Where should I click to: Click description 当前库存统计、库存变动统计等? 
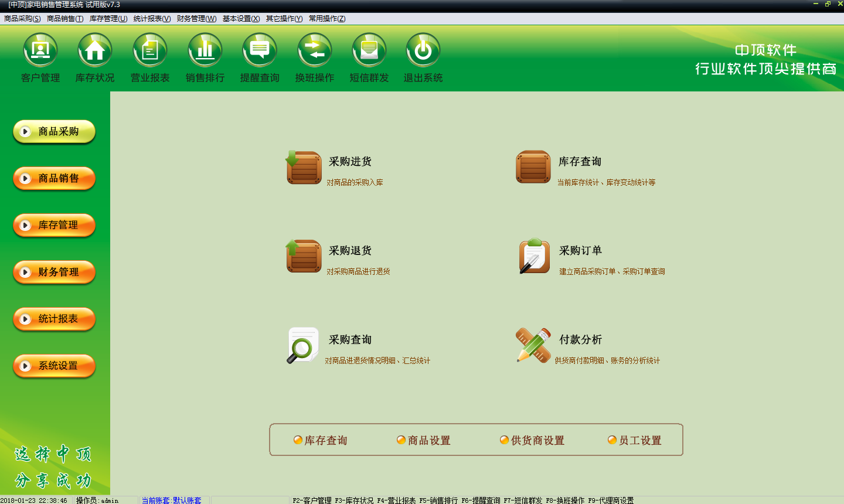[x=606, y=183]
